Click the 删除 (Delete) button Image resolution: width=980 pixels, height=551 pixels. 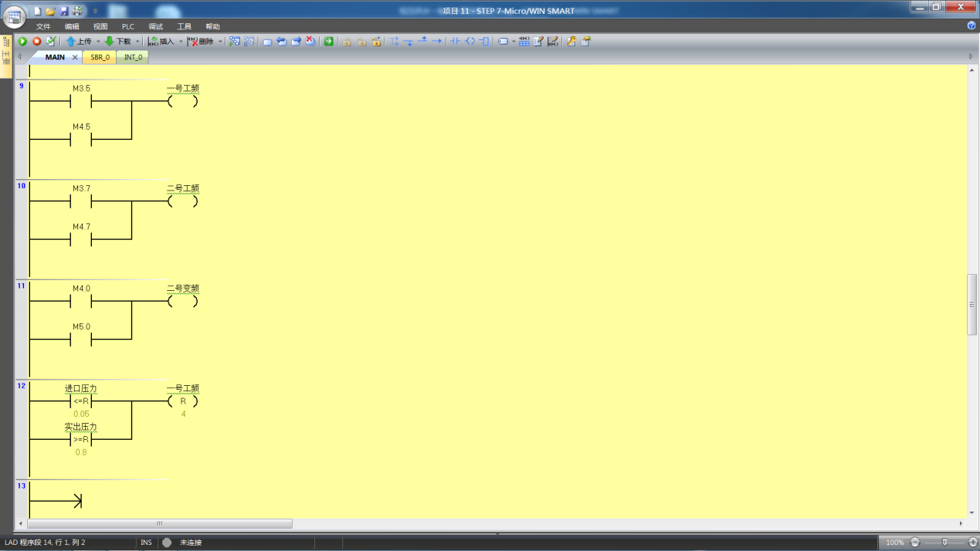pyautogui.click(x=201, y=41)
